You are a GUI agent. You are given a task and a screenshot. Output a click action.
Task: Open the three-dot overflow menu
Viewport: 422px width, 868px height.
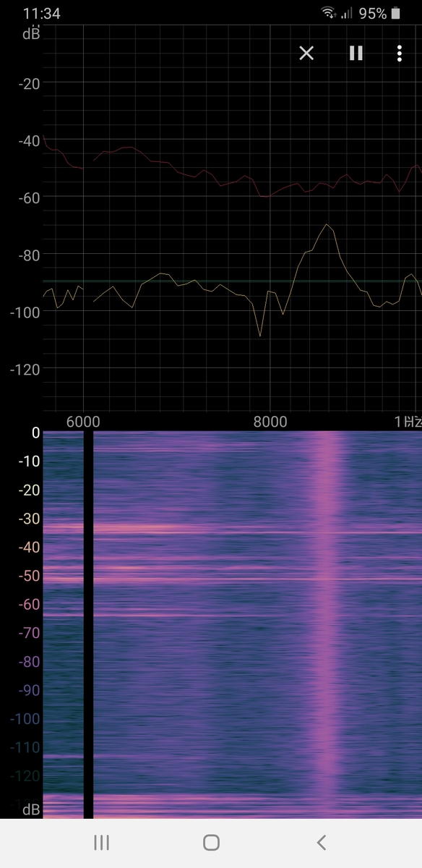coord(399,53)
